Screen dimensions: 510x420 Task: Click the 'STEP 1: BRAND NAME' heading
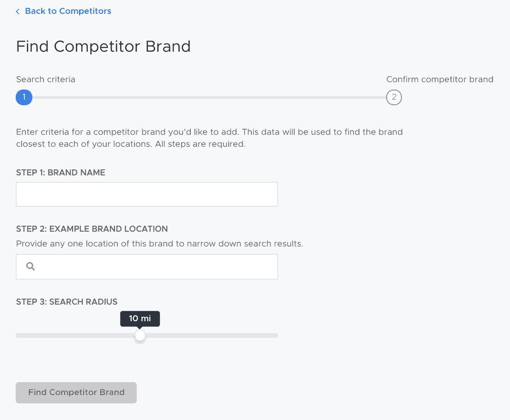click(x=61, y=172)
